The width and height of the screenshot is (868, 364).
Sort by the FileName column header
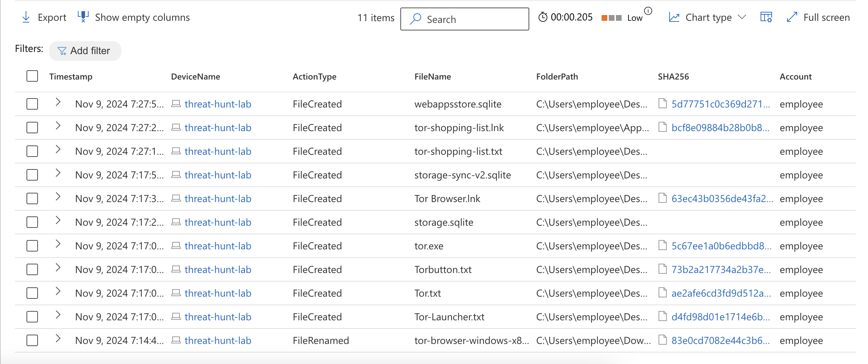click(433, 77)
